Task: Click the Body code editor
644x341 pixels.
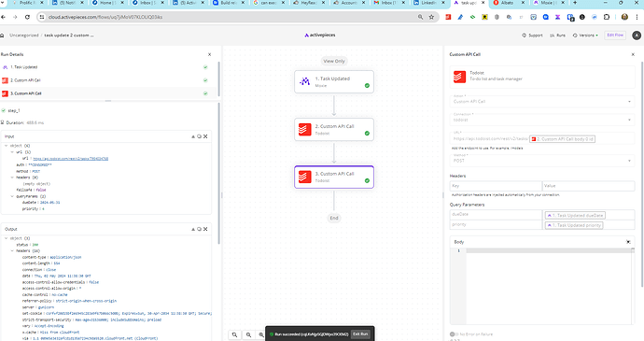Action: tap(542, 286)
